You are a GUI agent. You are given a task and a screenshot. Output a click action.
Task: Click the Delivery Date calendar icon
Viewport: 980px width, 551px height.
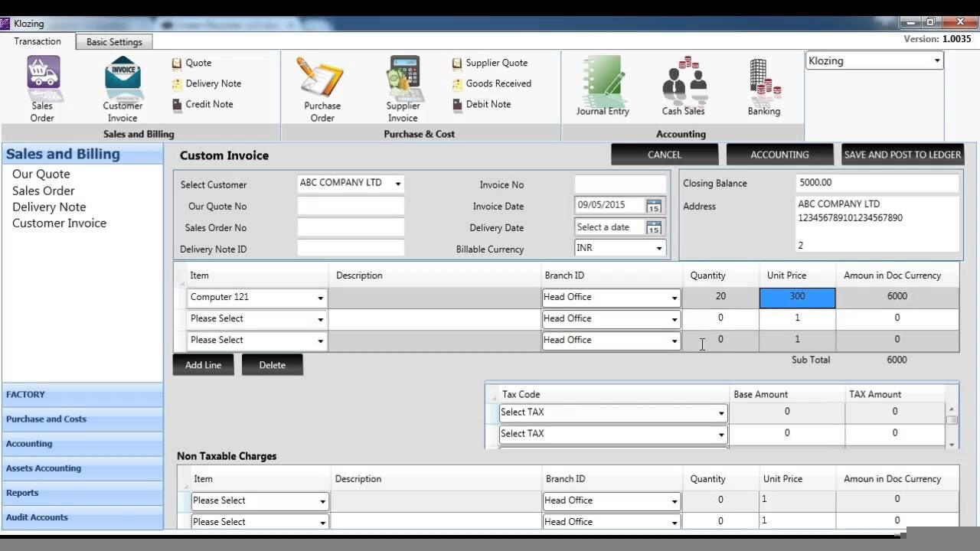coord(653,227)
